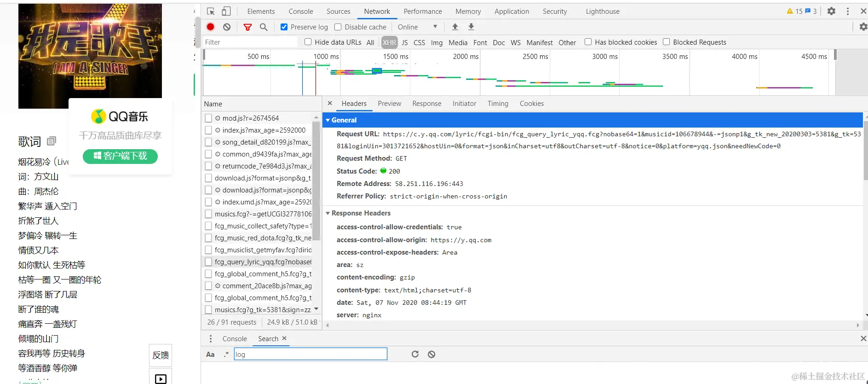The height and width of the screenshot is (384, 868).
Task: Show the Preview tab of request
Action: (x=390, y=104)
